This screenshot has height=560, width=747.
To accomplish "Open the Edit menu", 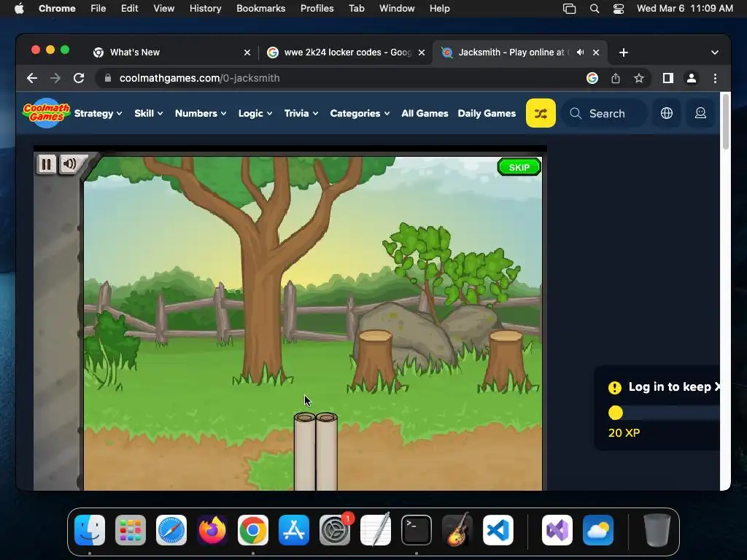I will 129,9.
